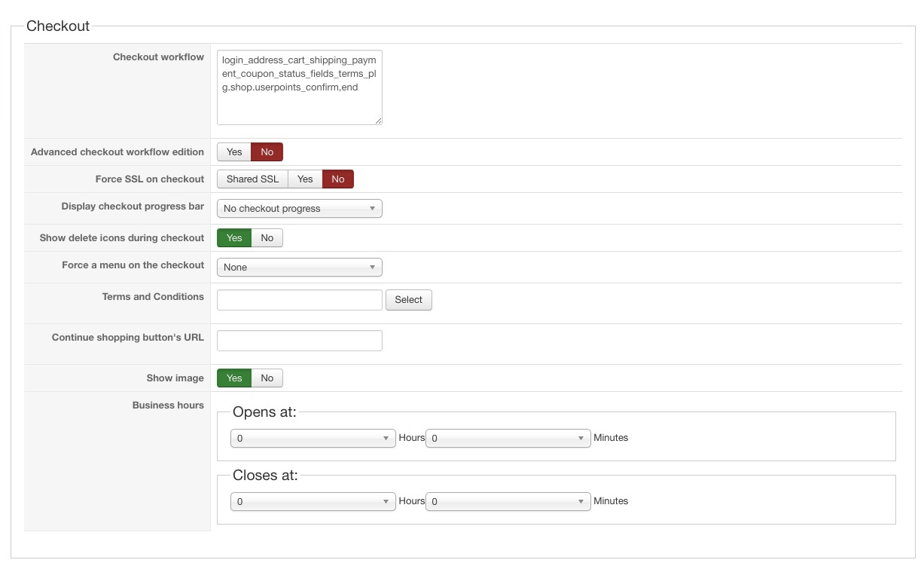Click inside the Checkout workflow textarea

299,87
